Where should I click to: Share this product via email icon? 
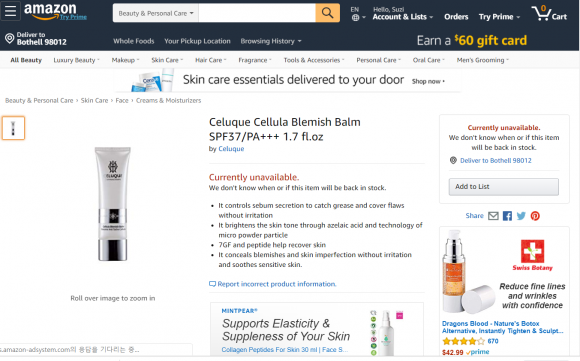point(493,216)
